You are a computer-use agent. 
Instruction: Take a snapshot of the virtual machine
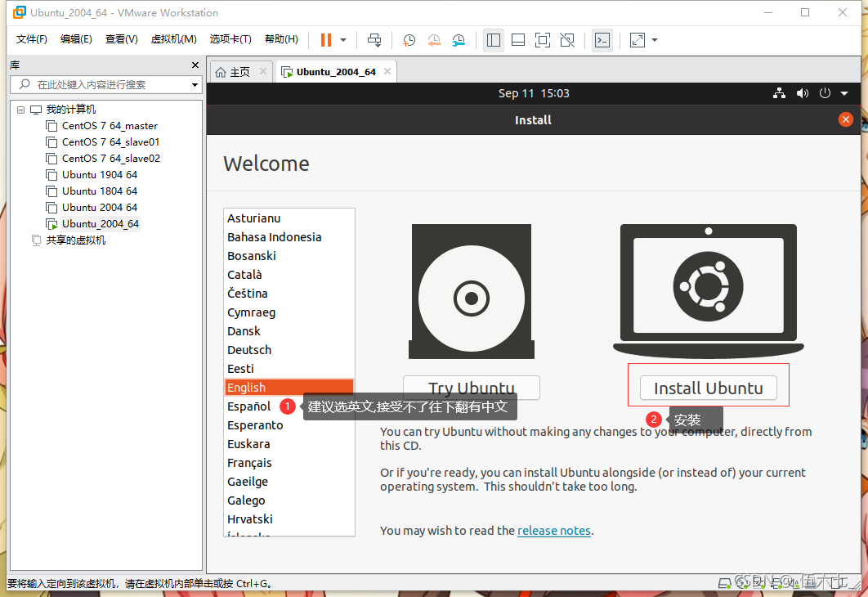point(409,40)
